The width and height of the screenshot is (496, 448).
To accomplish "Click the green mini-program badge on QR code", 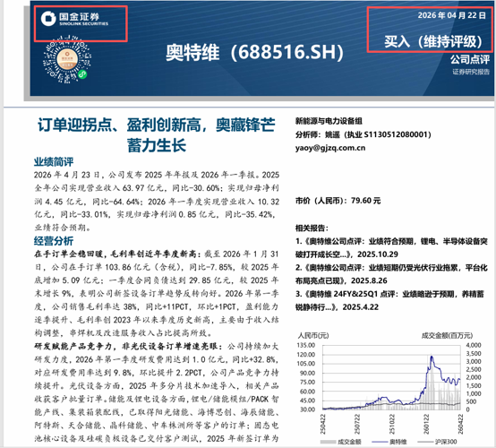I will coord(82,74).
